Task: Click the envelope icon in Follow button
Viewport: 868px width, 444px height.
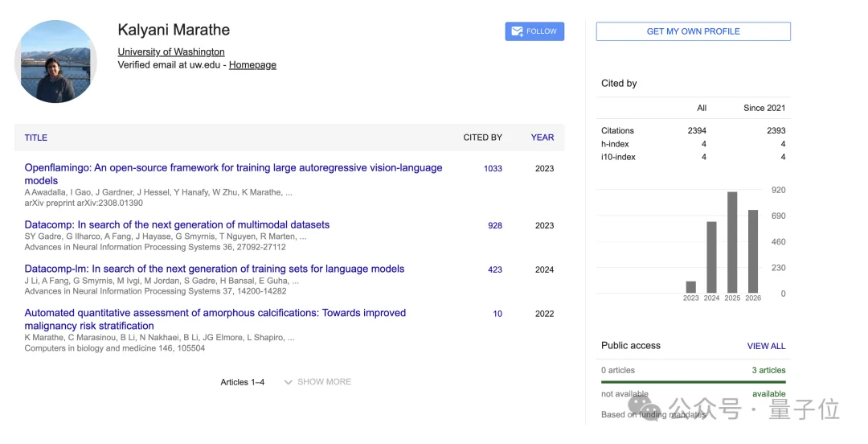Action: pos(517,31)
